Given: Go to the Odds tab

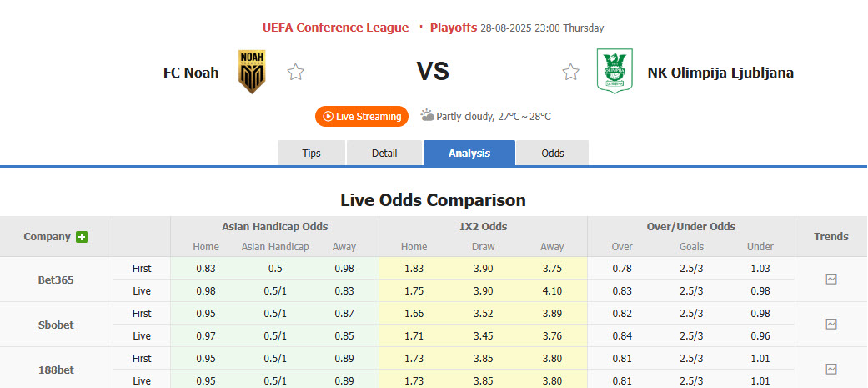Looking at the screenshot, I should pyautogui.click(x=552, y=154).
